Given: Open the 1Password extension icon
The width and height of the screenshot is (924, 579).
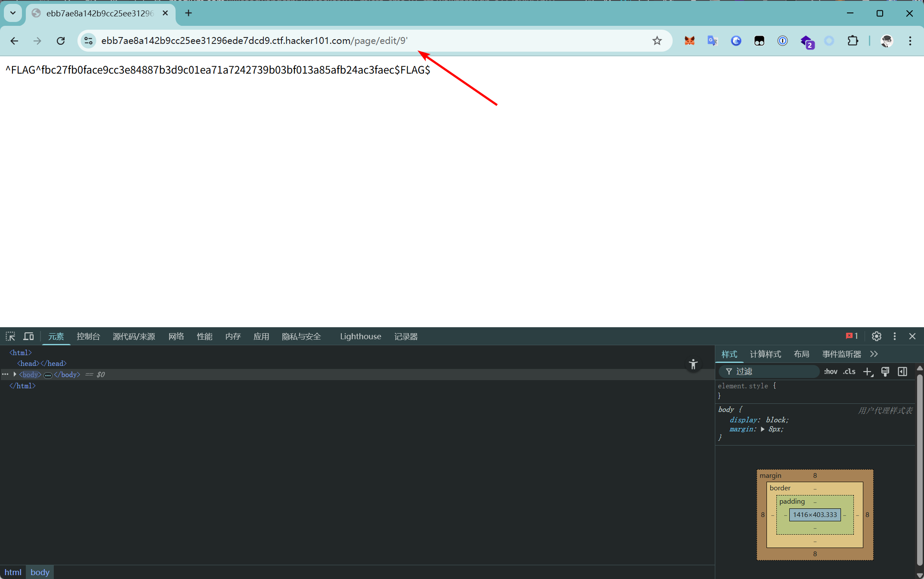Looking at the screenshot, I should pos(782,41).
